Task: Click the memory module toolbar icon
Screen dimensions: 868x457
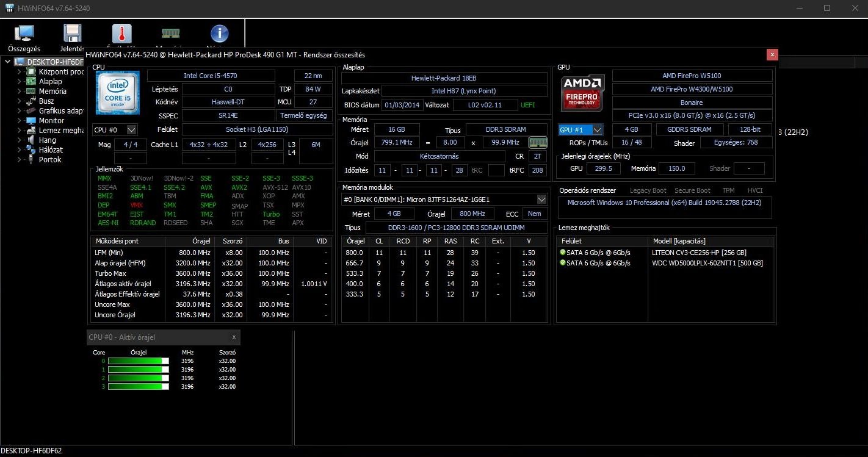Action: pyautogui.click(x=170, y=34)
